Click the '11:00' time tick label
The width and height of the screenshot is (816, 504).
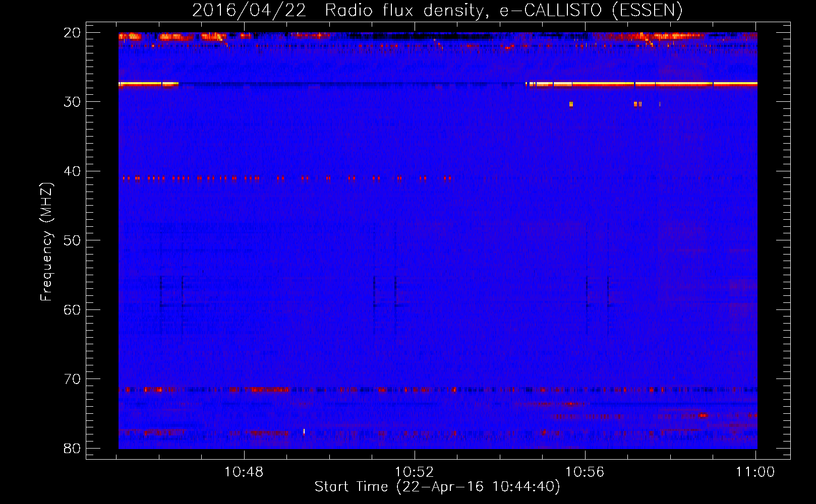coord(755,472)
